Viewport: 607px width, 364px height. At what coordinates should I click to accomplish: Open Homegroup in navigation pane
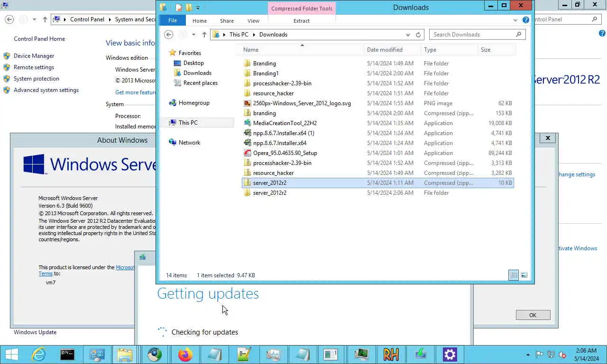point(194,103)
